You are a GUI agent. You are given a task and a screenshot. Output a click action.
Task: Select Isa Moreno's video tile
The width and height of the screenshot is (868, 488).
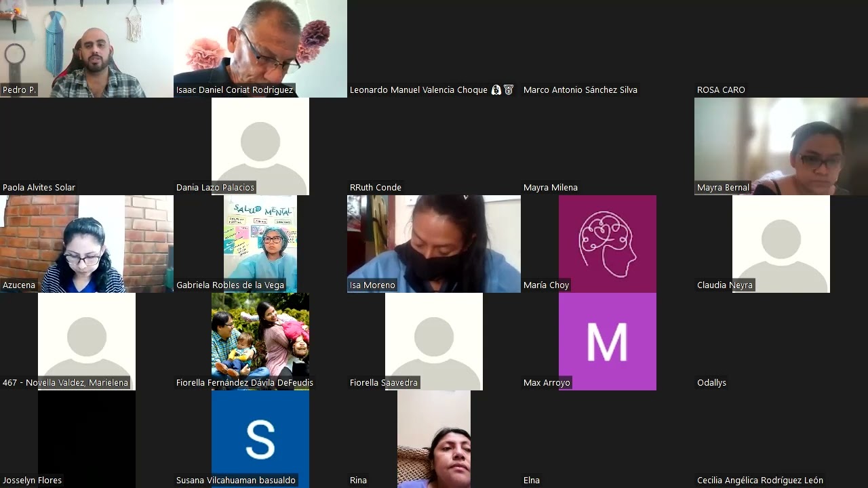click(x=434, y=244)
